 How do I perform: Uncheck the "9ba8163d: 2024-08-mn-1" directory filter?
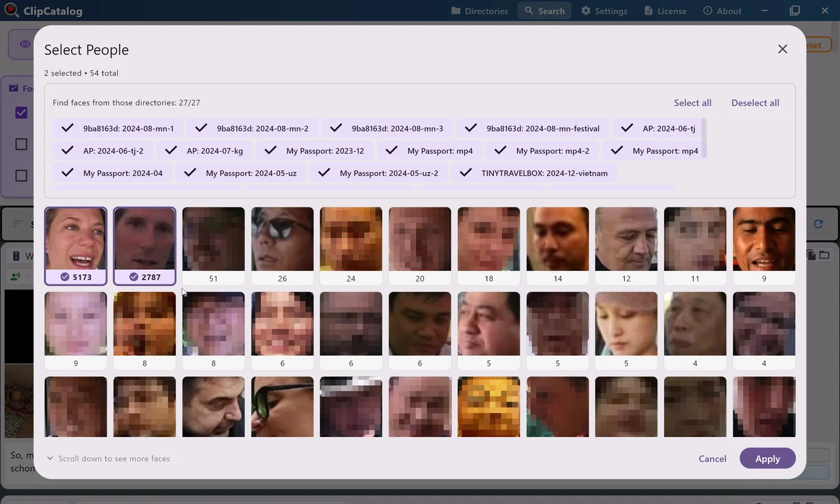[x=67, y=128]
